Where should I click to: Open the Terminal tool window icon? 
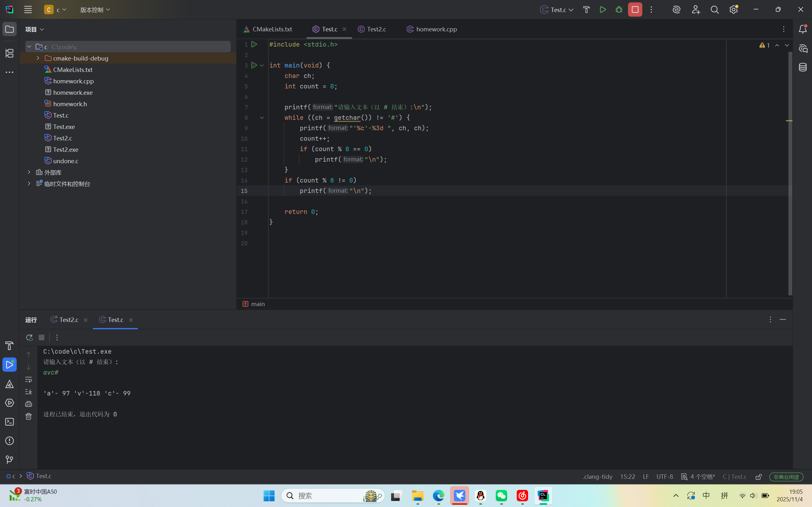(10, 422)
